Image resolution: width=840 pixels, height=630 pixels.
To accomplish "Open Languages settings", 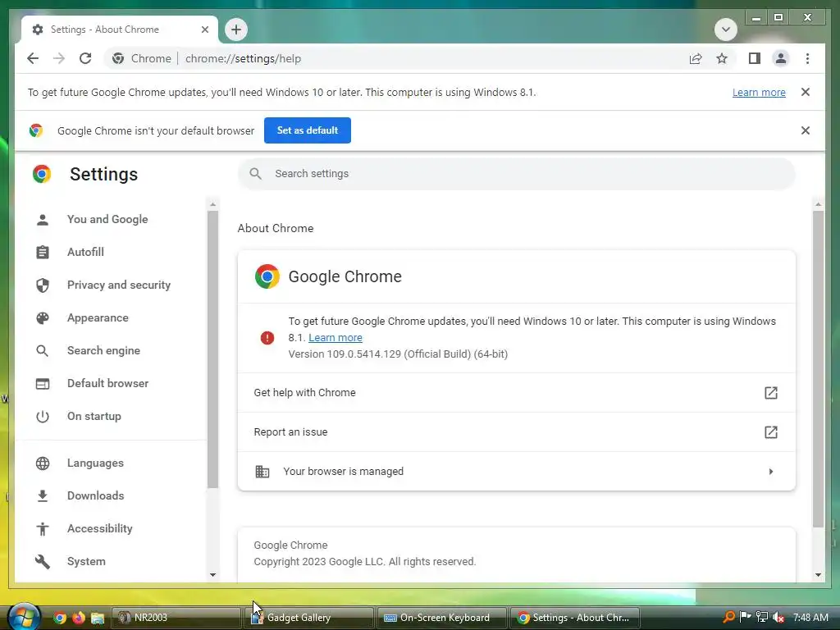I will click(x=95, y=463).
